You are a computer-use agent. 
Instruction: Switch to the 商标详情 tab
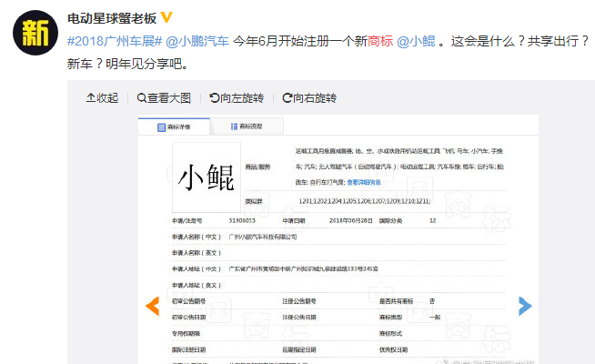click(174, 126)
